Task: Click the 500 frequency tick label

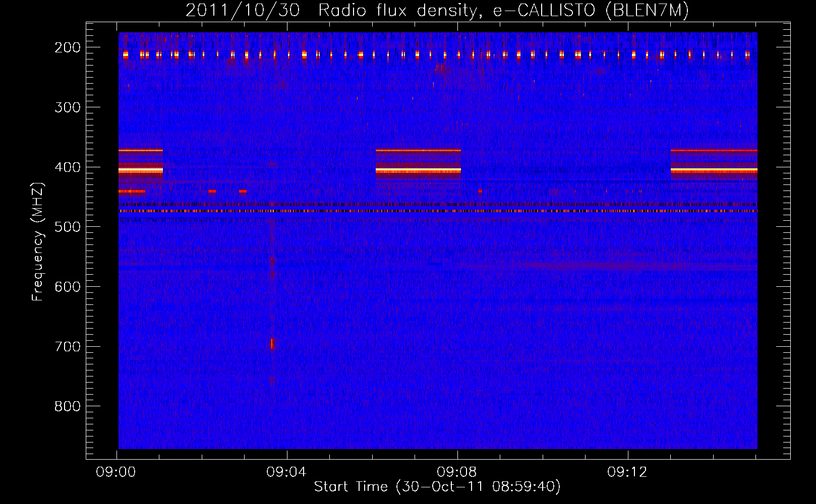Action: tap(68, 227)
